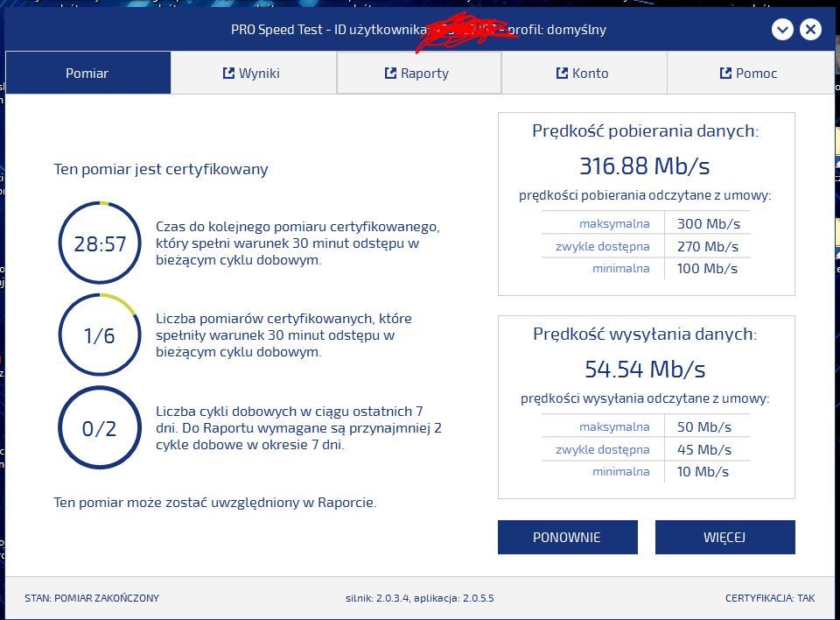The image size is (840, 620).
Task: Close the PRO Speed Test window
Action: coord(810,30)
